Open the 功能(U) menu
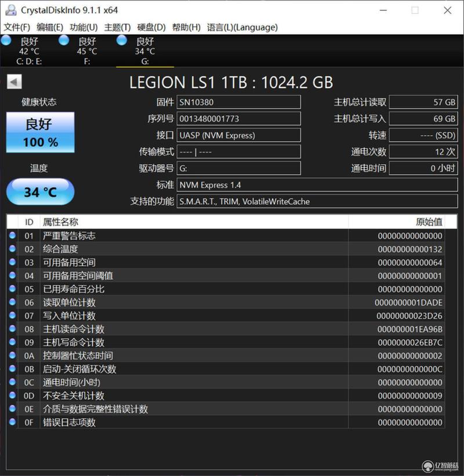Viewport: 464px width, 476px height. click(x=84, y=27)
